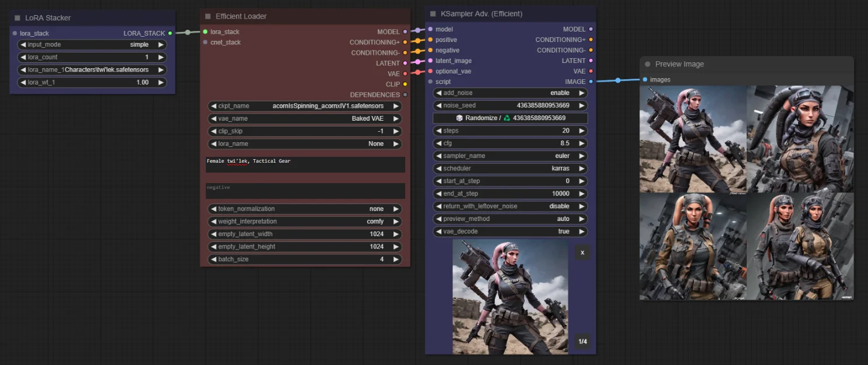This screenshot has width=868, height=365.
Task: Click the noise_seed value field
Action: pos(510,106)
